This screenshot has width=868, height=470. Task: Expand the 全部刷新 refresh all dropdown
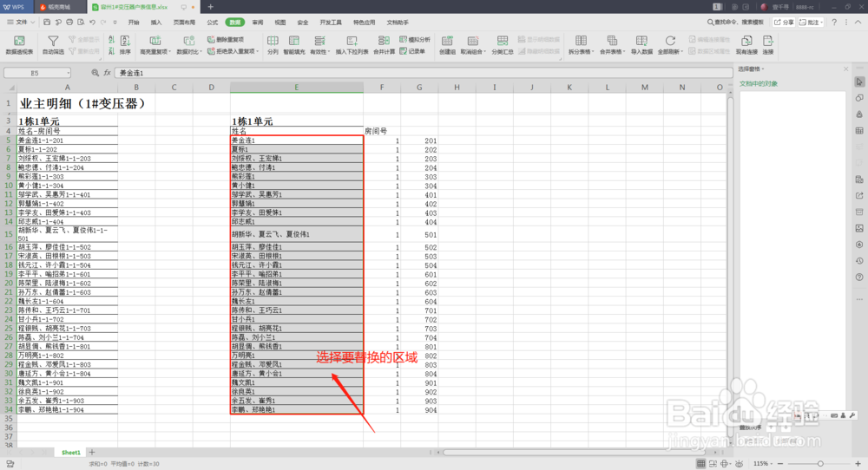[x=682, y=52]
